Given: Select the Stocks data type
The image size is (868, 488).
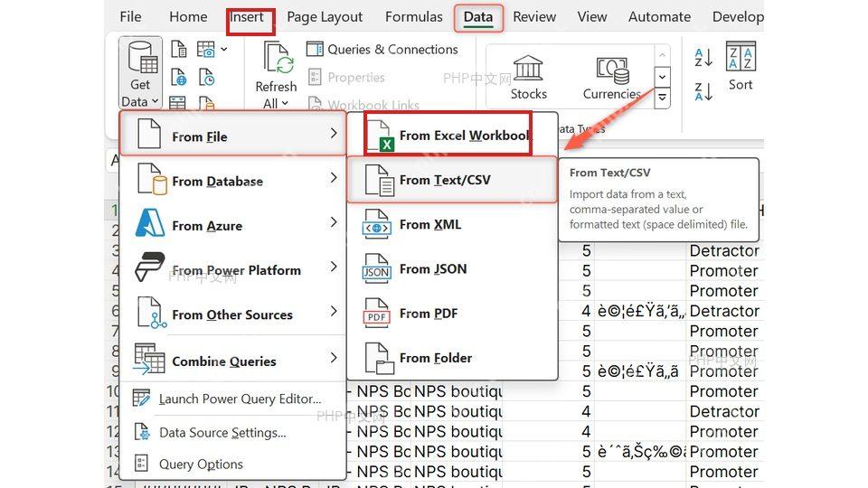Looking at the screenshot, I should coord(528,77).
